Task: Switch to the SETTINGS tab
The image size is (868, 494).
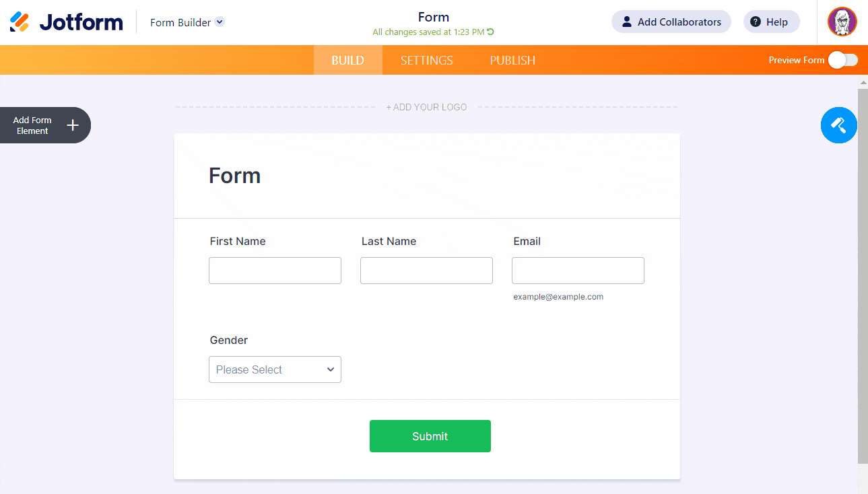Action: point(426,60)
